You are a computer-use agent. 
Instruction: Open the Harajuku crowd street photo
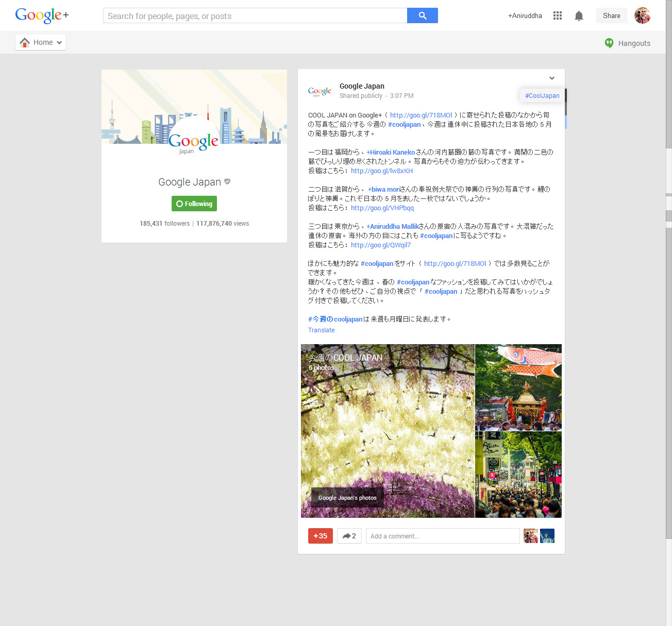[x=518, y=475]
